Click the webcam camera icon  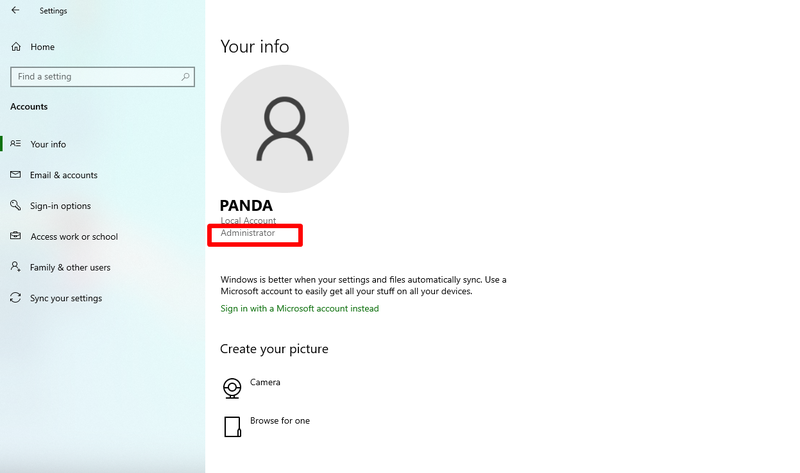click(232, 388)
